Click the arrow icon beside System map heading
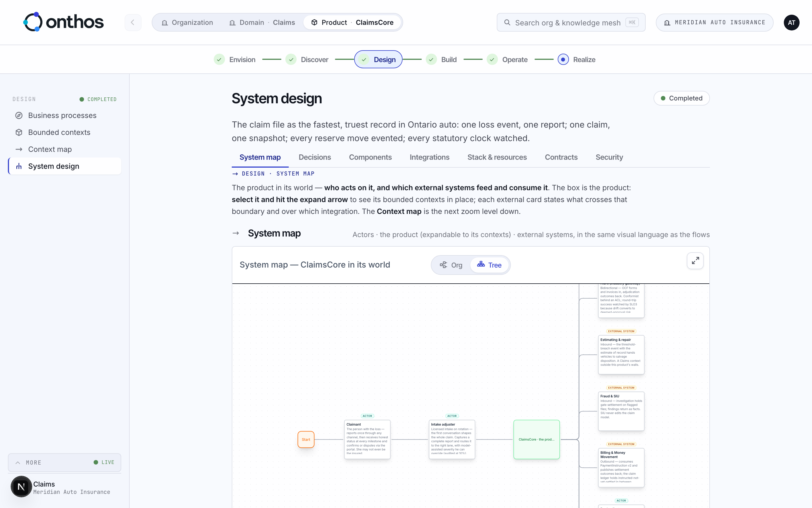812x508 pixels. 235,233
